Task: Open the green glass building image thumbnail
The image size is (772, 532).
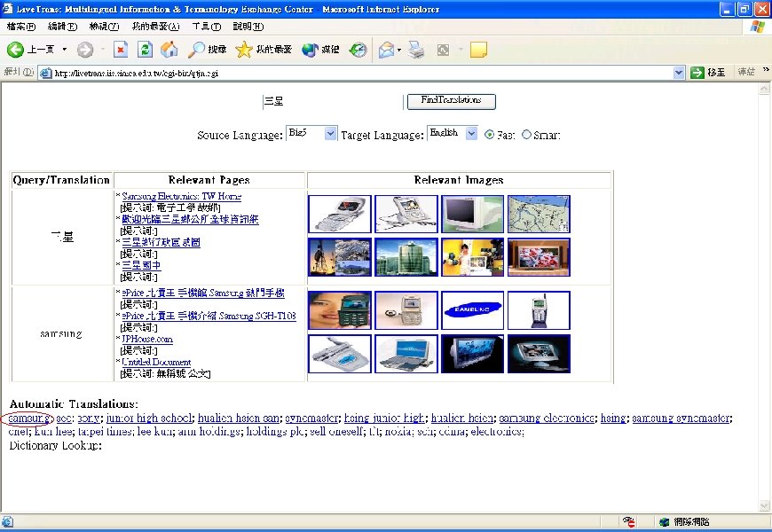Action: pyautogui.click(x=406, y=257)
